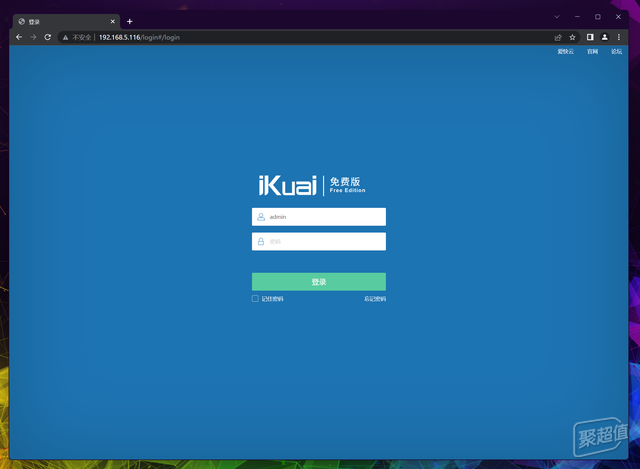Share this page via the share icon
640x469 pixels.
[x=558, y=38]
